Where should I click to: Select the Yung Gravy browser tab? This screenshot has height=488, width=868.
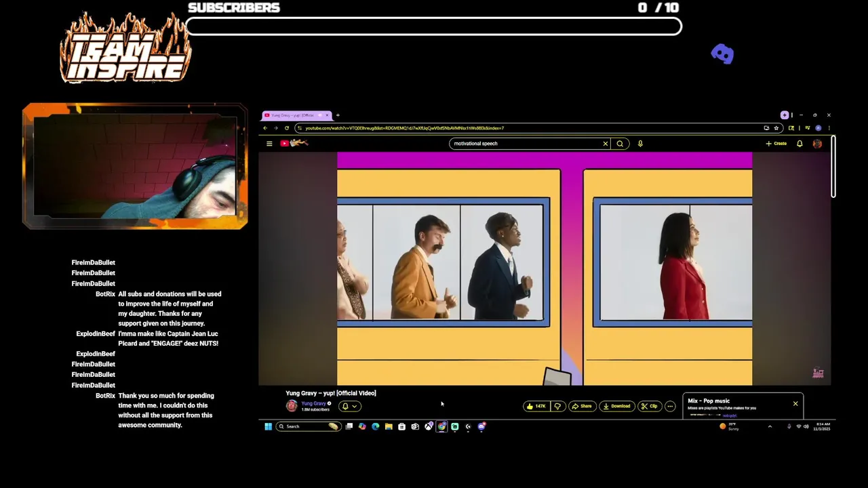[x=296, y=115]
